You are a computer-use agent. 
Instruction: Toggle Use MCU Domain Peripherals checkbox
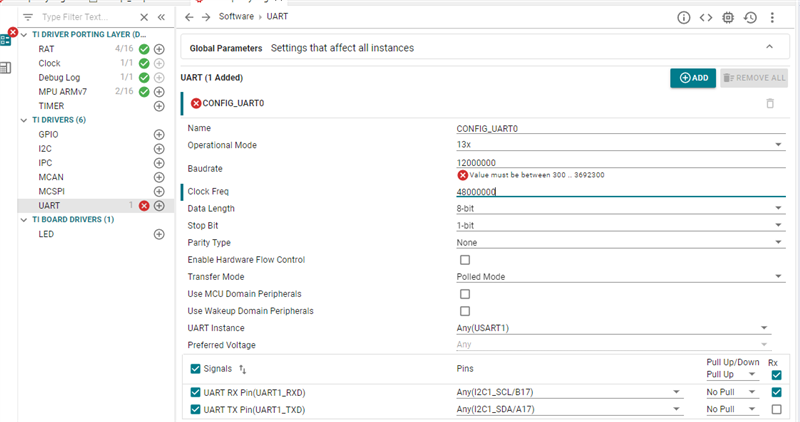point(464,294)
